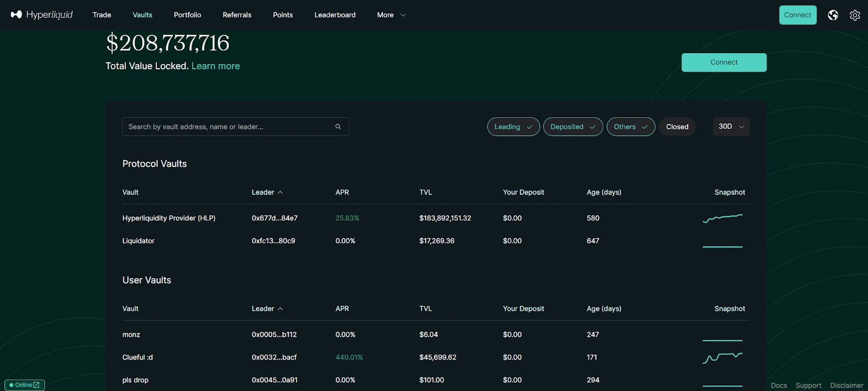
Task: Toggle the Deposited filter
Action: 573,127
